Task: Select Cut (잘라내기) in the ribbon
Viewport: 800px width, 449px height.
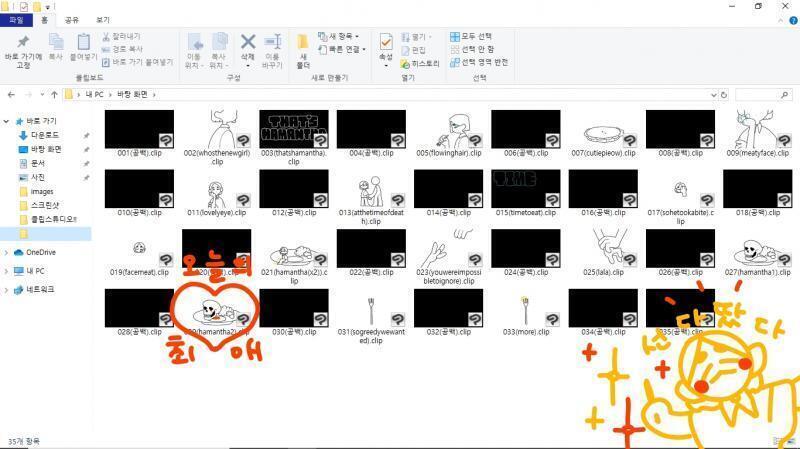Action: [121, 37]
